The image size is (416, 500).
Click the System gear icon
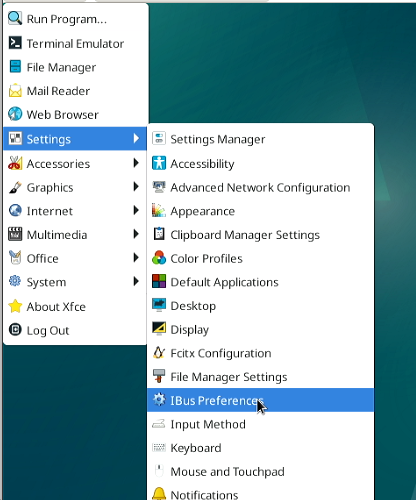click(15, 282)
